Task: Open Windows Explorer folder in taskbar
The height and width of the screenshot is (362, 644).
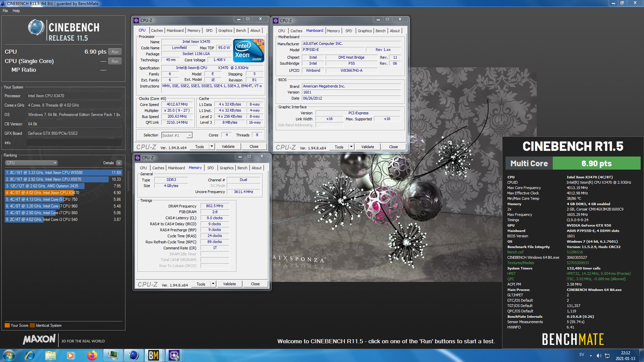Action: 51,355
